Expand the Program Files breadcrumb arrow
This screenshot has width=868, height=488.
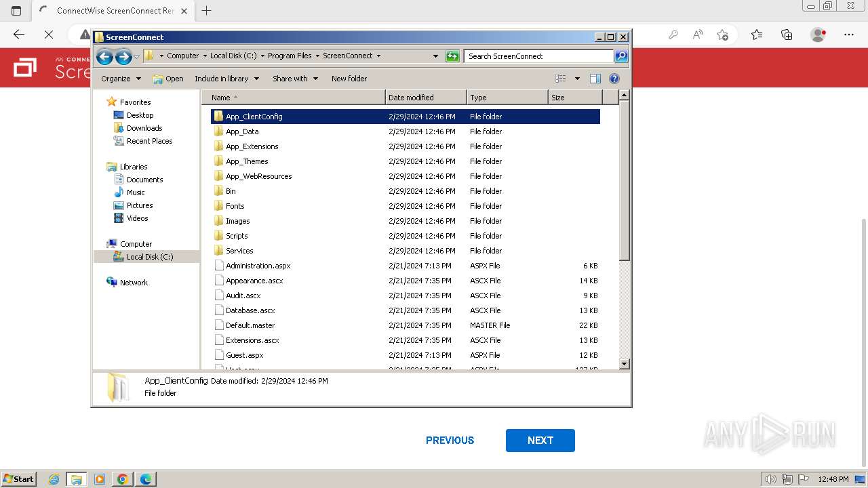tap(317, 56)
